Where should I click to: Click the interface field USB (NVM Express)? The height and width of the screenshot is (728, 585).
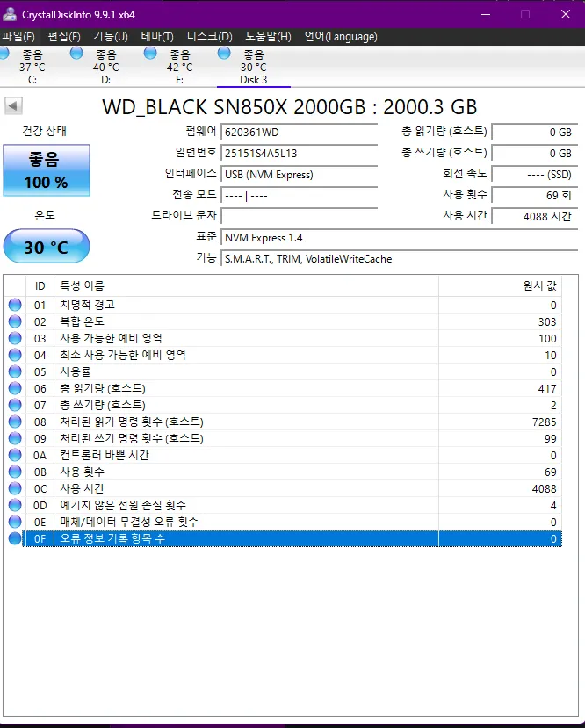[x=299, y=175]
